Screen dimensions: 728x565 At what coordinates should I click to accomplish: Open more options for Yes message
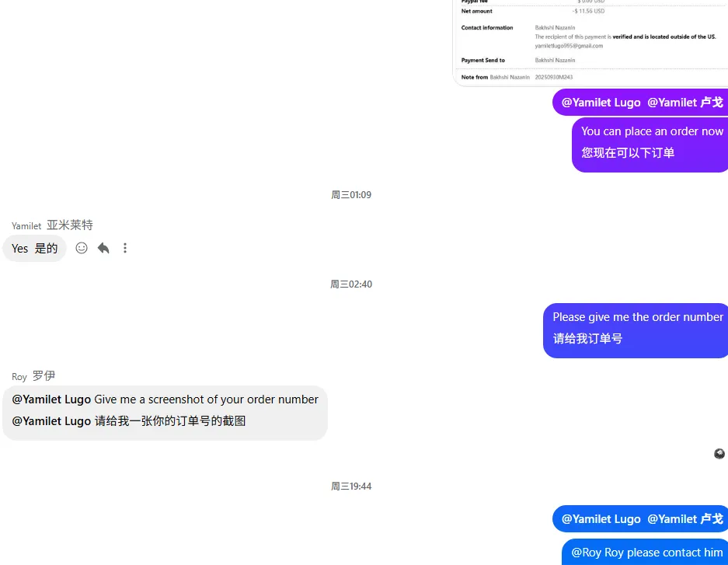(125, 248)
